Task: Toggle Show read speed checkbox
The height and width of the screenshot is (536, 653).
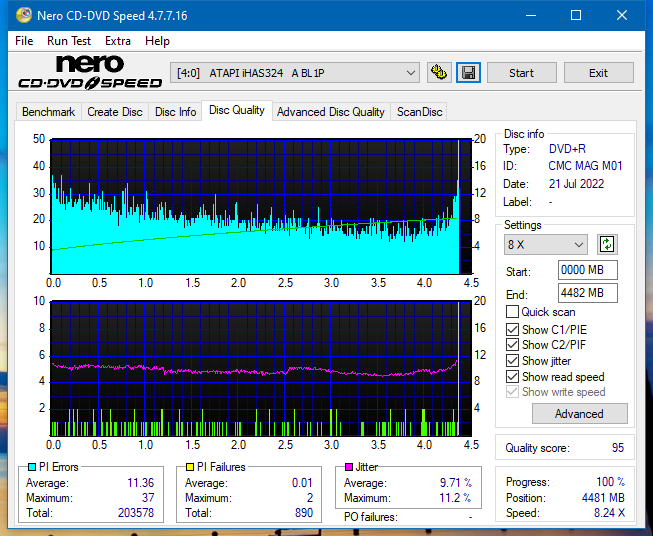Action: tap(512, 377)
